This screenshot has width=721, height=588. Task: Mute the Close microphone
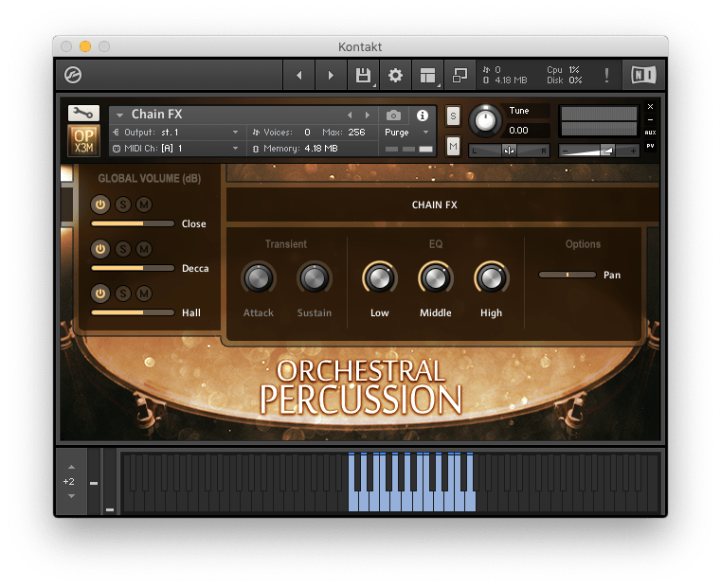click(x=144, y=205)
